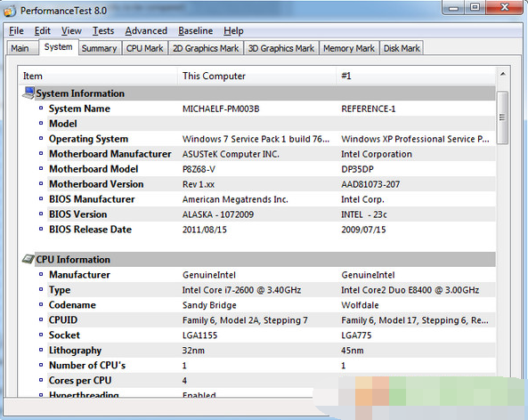Click the Windows 7 Service Pack 1 value
The height and width of the screenshot is (420, 528).
pos(256,139)
